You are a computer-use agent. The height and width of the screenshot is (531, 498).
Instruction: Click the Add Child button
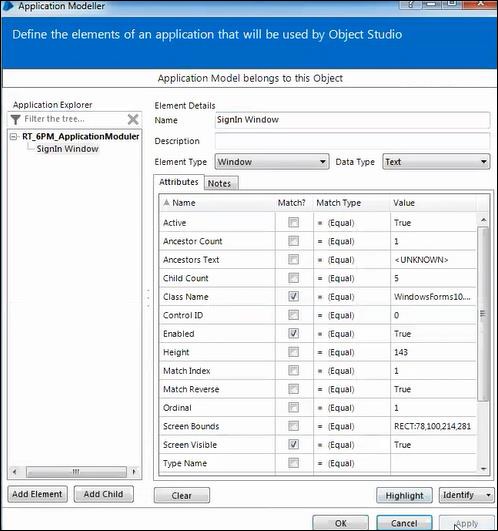[104, 494]
